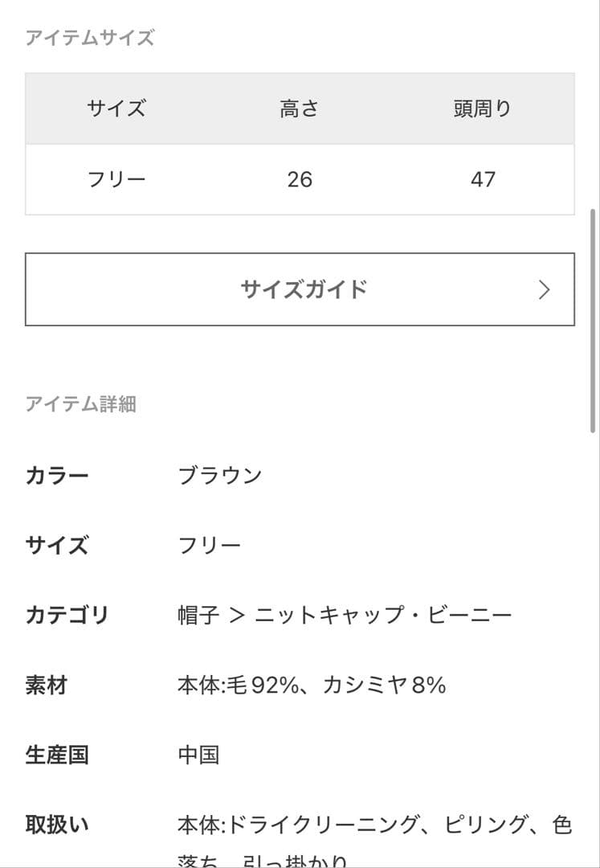Open the サイズガイド size guide
This screenshot has width=600, height=868.
(x=305, y=289)
